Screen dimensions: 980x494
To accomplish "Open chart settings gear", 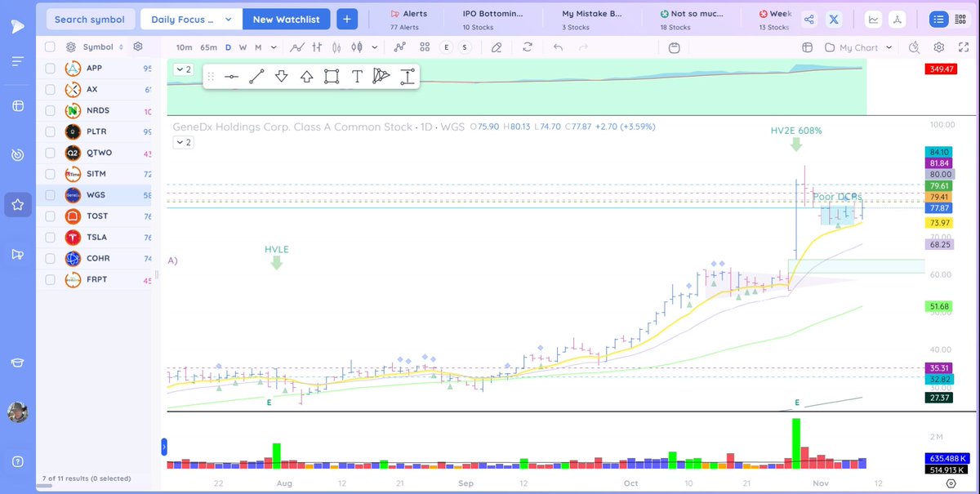I will [939, 47].
